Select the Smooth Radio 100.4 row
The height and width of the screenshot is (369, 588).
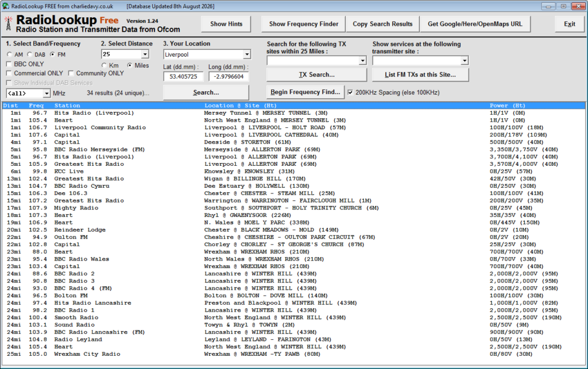click(293, 317)
